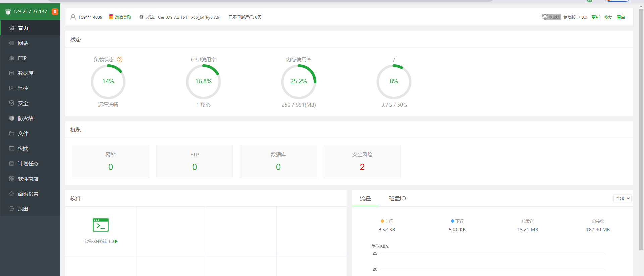This screenshot has height=276, width=644.
Task: Click the firewall shield icon beside 防火墙
Action: pyautogui.click(x=12, y=118)
